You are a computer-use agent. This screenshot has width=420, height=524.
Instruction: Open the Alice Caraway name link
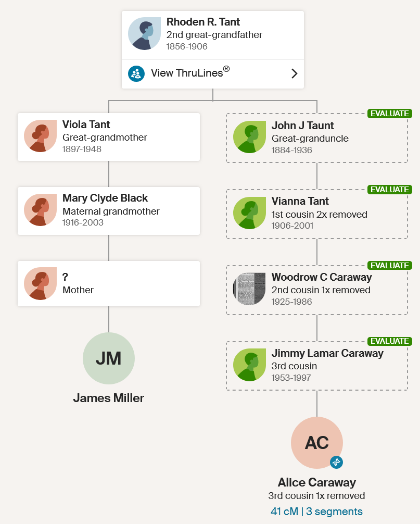pyautogui.click(x=316, y=482)
